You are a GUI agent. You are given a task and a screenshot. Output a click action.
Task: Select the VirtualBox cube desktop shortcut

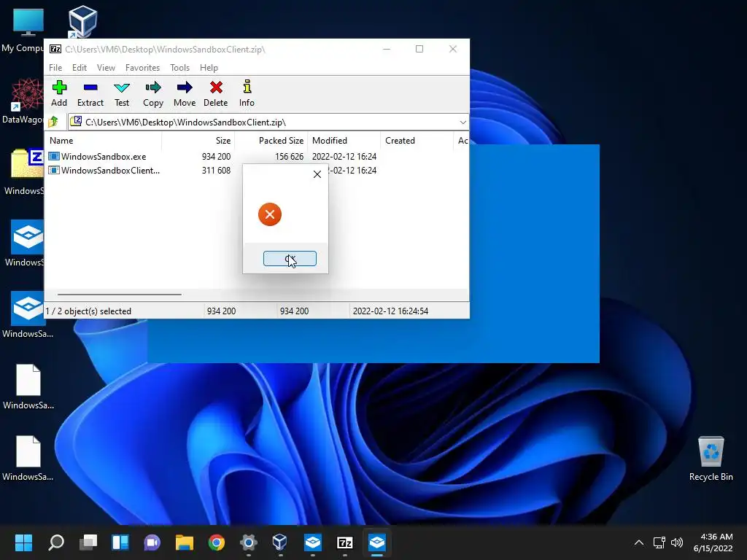tap(82, 21)
